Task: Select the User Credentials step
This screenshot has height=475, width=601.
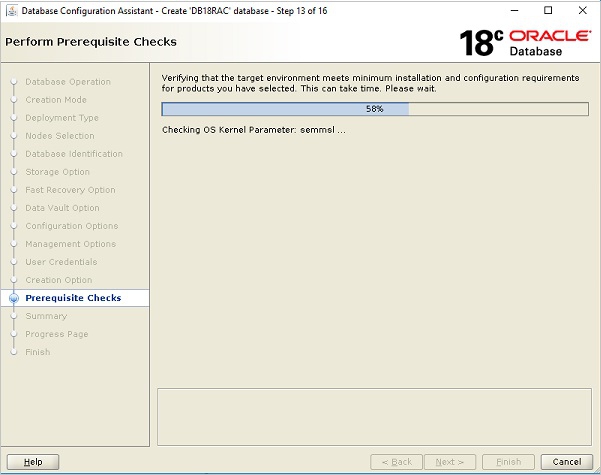Action: (61, 262)
